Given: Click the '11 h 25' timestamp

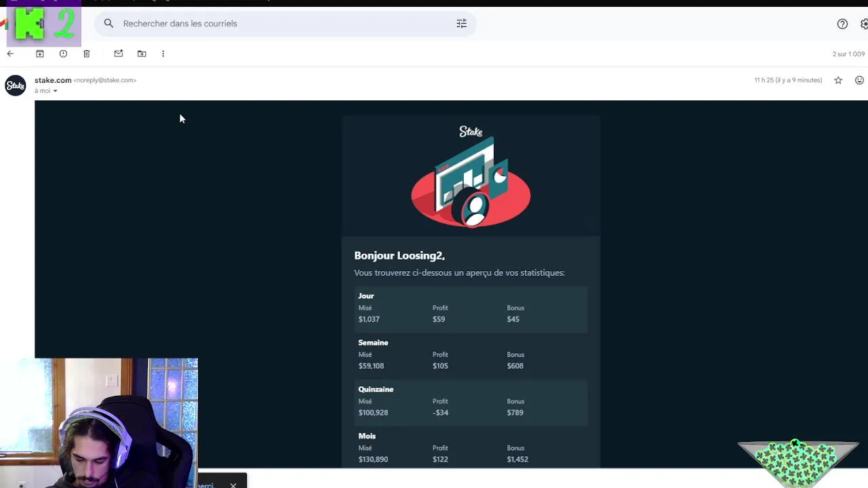Looking at the screenshot, I should [788, 80].
